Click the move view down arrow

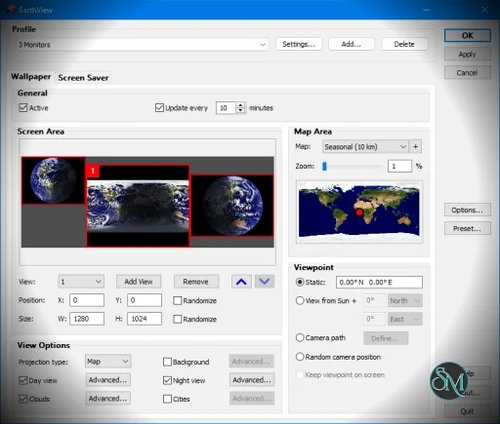tap(264, 282)
